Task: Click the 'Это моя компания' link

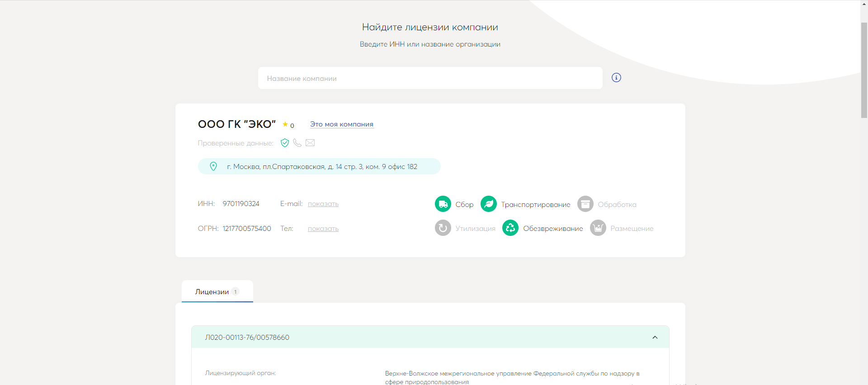Action: pos(342,124)
